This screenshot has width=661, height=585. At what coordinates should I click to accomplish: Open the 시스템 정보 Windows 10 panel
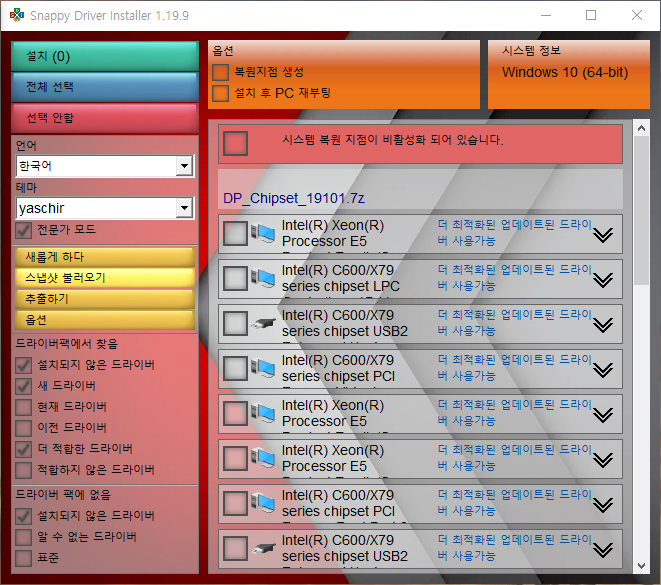pyautogui.click(x=569, y=75)
